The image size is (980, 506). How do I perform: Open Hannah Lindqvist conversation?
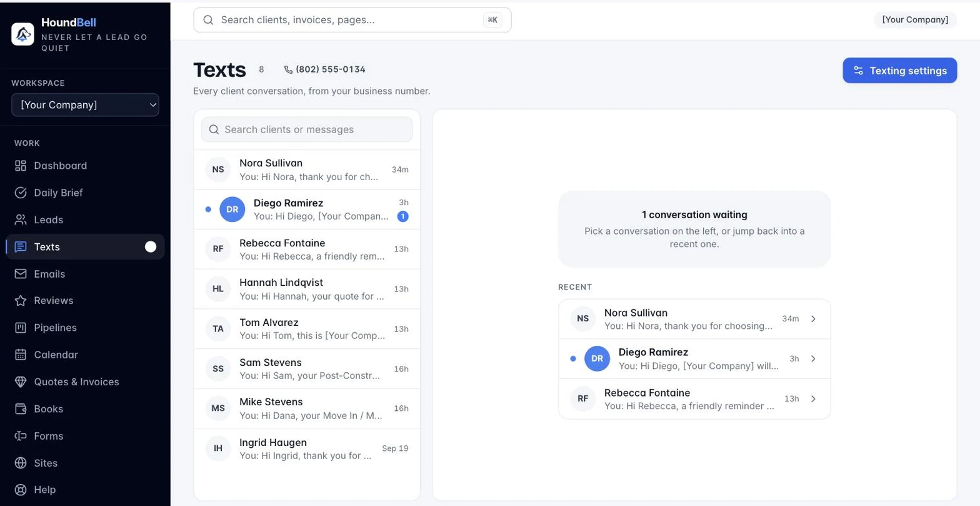307,289
